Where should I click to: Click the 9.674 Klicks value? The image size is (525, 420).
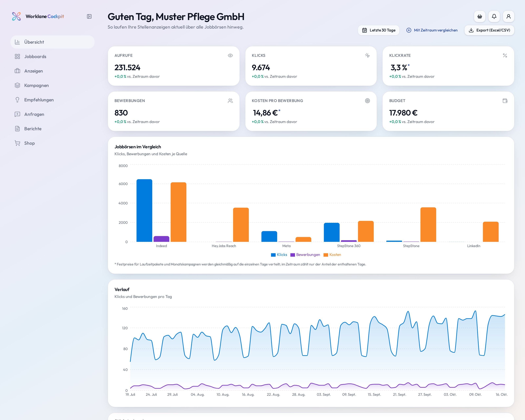[x=261, y=67]
